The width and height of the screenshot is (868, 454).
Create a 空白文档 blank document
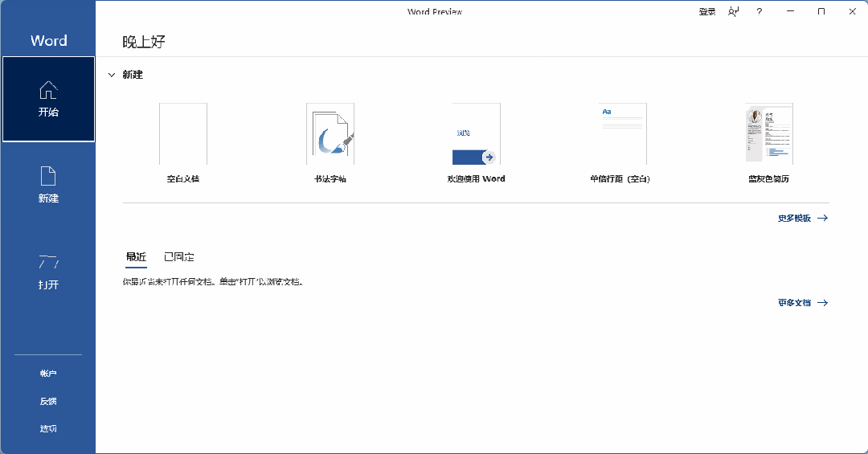click(183, 143)
